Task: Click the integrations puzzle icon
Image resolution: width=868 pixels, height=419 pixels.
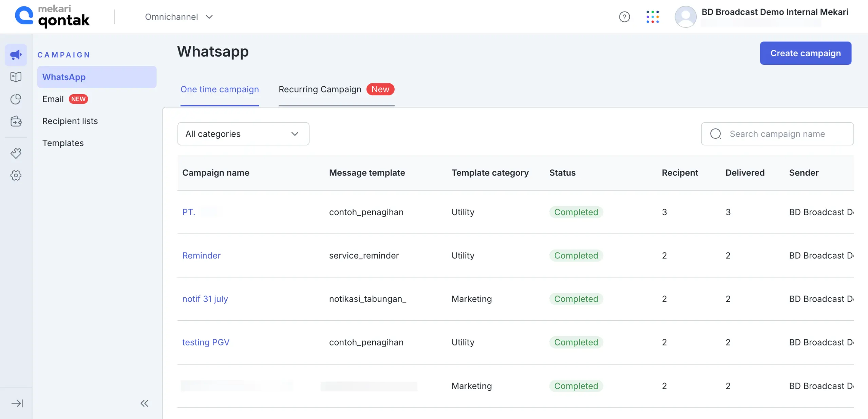Action: [x=16, y=153]
